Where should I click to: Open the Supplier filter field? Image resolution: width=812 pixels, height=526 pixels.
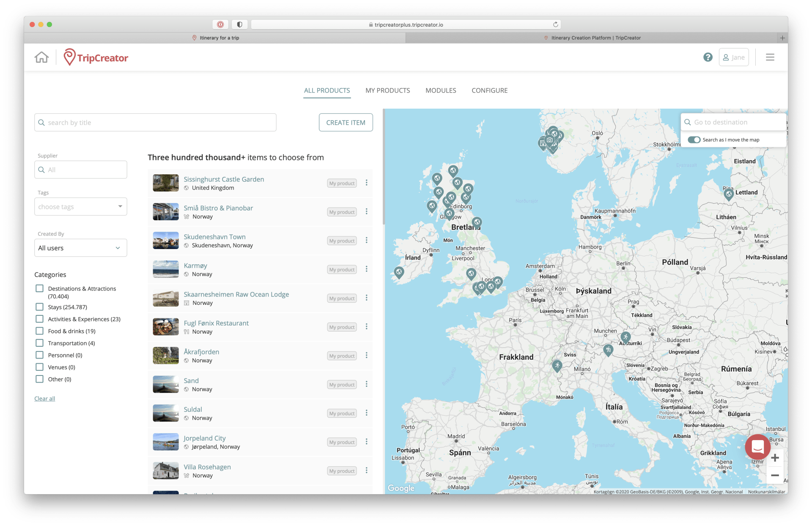(80, 170)
